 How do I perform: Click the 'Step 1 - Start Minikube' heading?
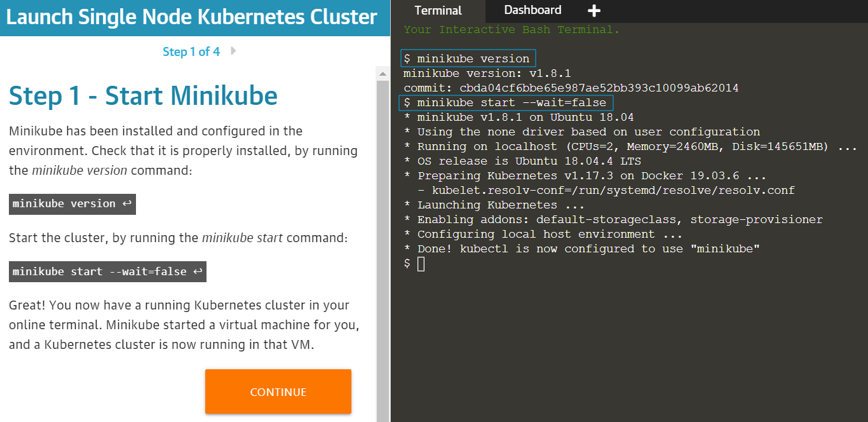click(x=144, y=96)
